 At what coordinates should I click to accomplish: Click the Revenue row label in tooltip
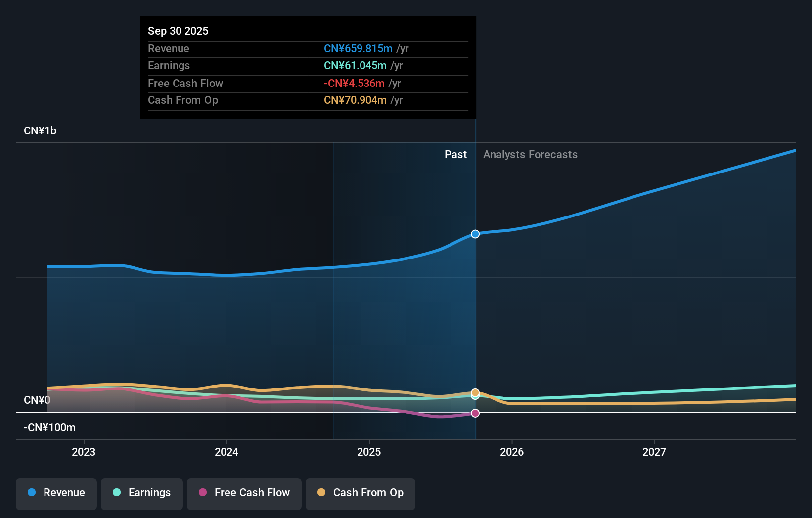[169, 48]
